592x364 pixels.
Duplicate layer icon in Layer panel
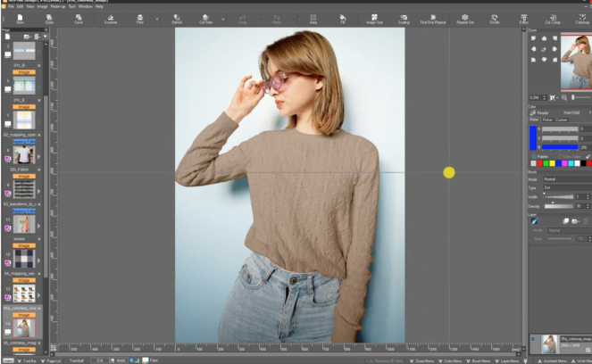tap(565, 221)
